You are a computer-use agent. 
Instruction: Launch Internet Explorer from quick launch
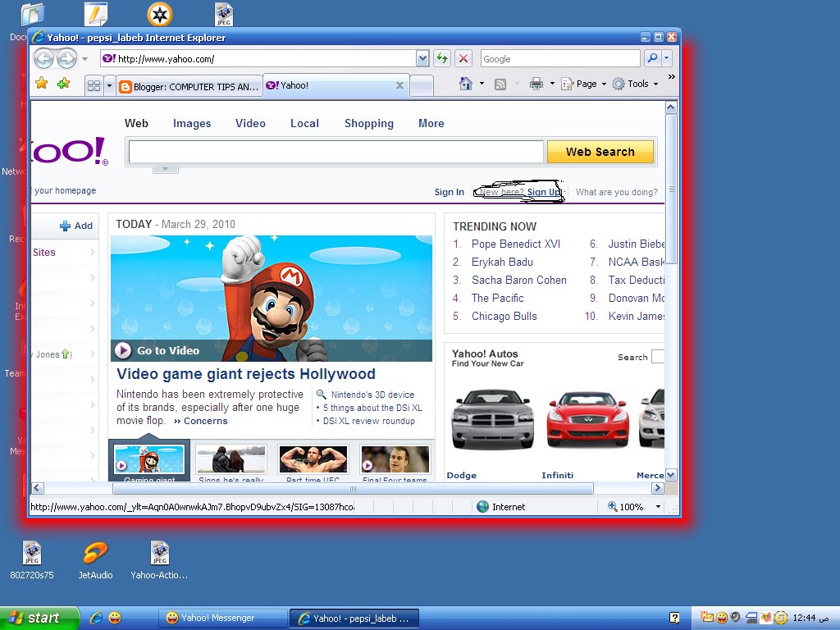click(97, 619)
